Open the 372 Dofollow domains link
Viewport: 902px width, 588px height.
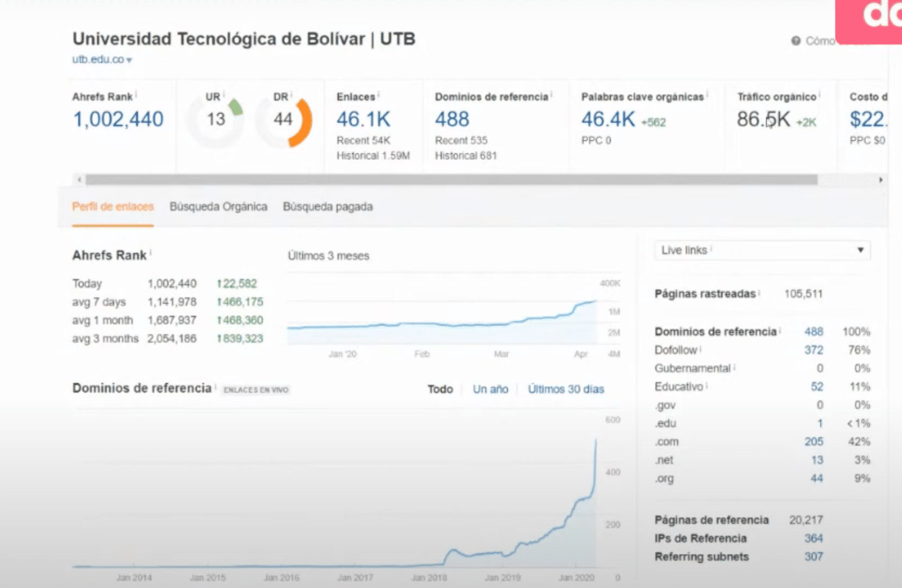click(813, 350)
